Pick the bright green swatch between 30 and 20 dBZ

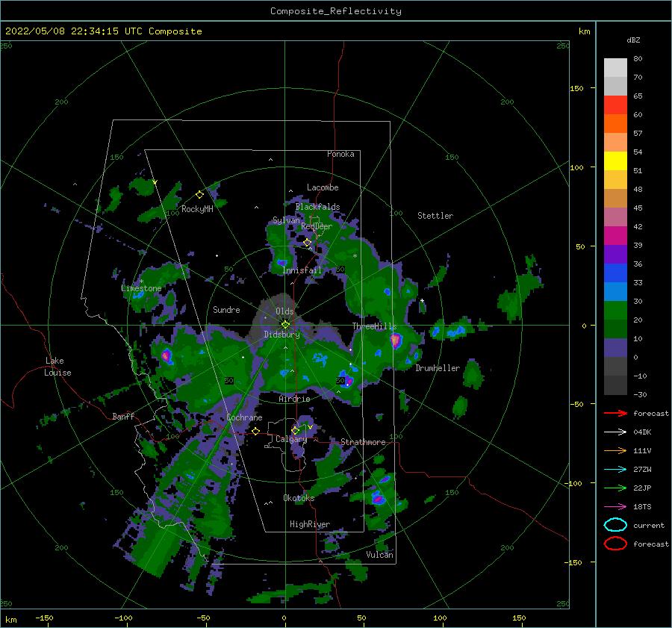point(615,311)
